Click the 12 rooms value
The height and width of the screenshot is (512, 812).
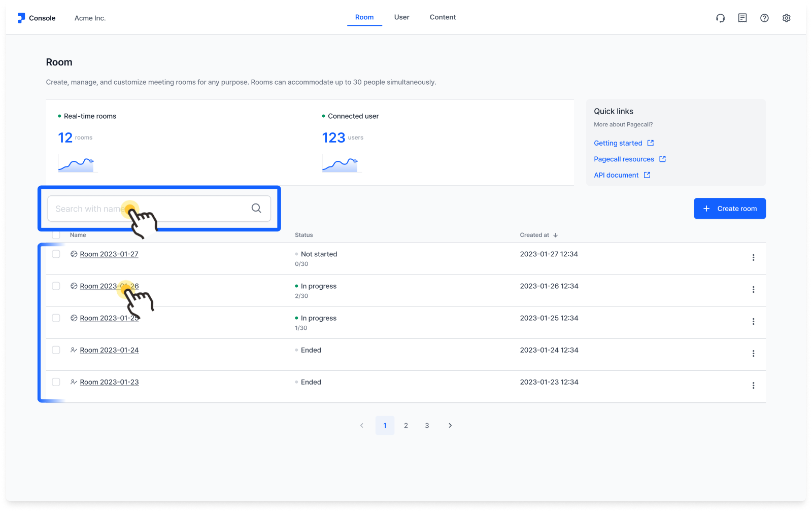click(65, 138)
